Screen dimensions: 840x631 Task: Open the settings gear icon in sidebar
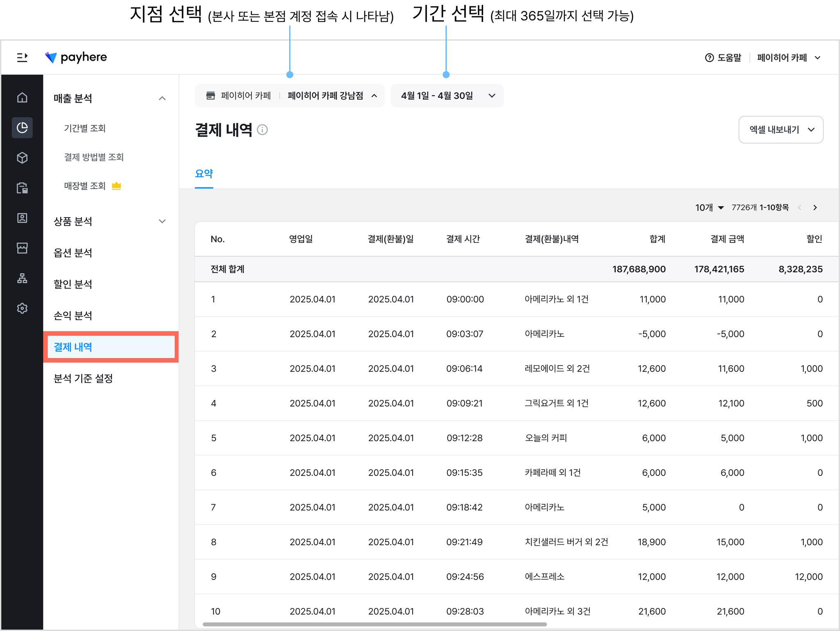[x=22, y=308]
